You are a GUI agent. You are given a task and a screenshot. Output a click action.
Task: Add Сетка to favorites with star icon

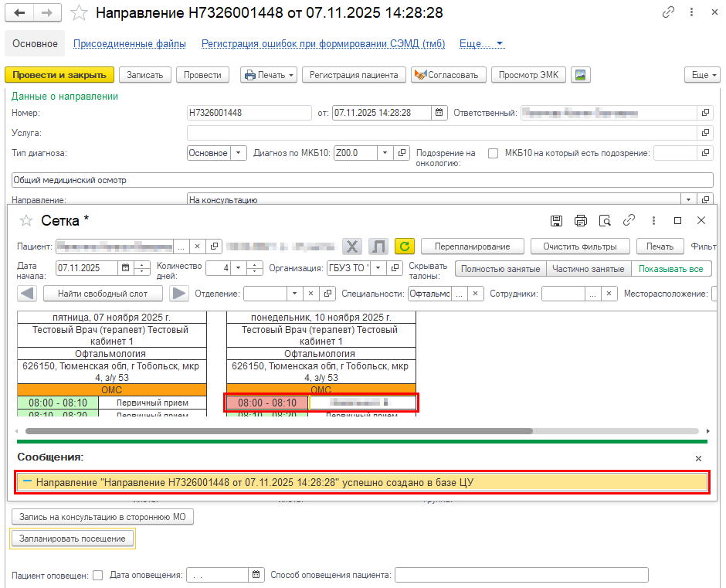tap(26, 221)
